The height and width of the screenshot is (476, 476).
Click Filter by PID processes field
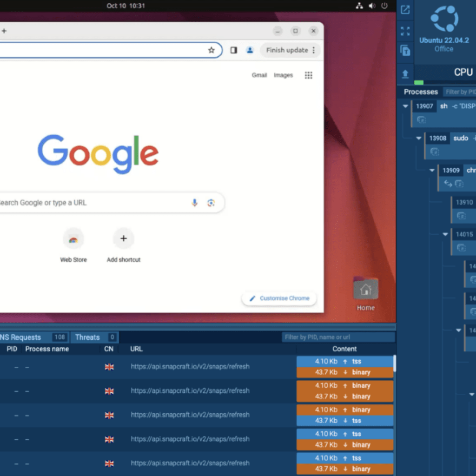click(x=459, y=92)
